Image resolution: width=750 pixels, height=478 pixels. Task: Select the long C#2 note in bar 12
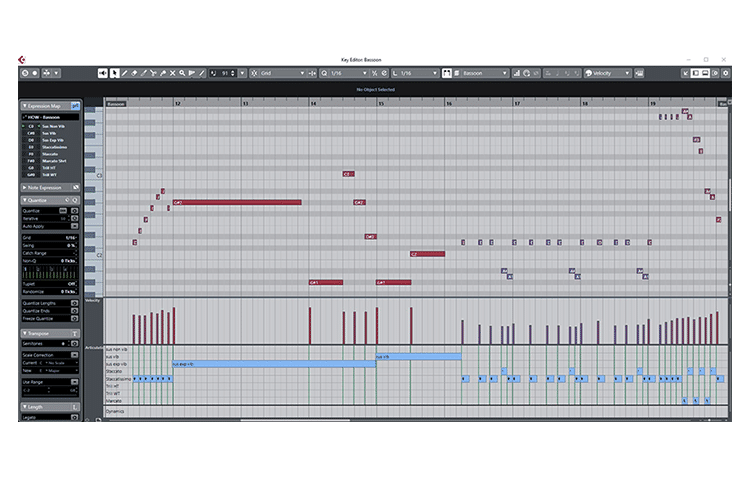(x=237, y=202)
